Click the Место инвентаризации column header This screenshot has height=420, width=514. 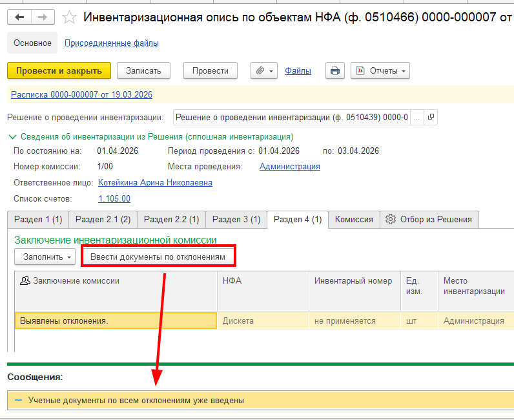coord(476,291)
